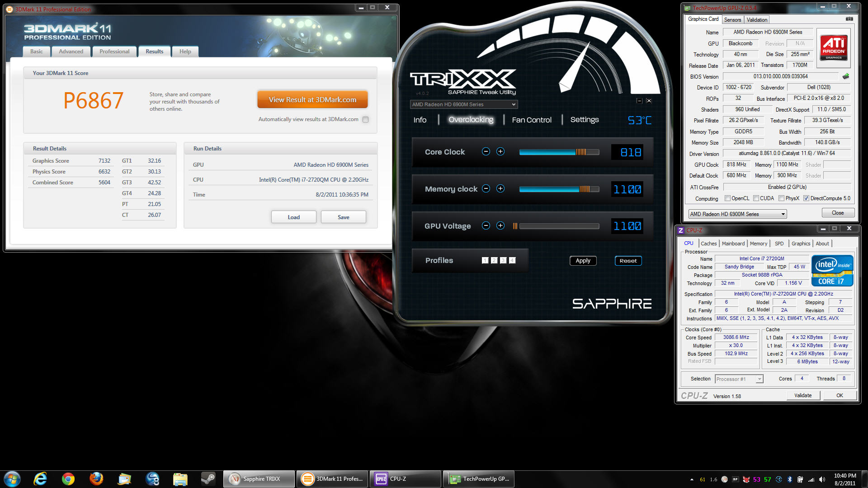Show hidden system tray icons
Image resolution: width=868 pixels, height=488 pixels.
(x=692, y=479)
